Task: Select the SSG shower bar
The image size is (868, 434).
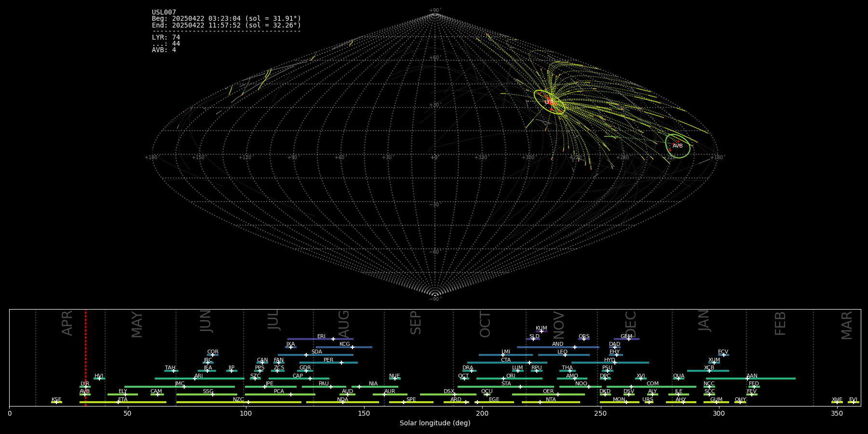Action: click(207, 394)
